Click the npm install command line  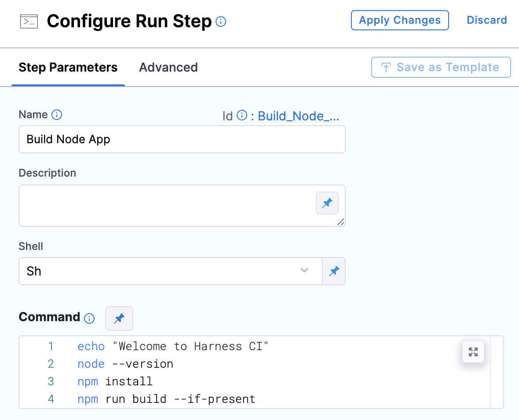(x=115, y=381)
